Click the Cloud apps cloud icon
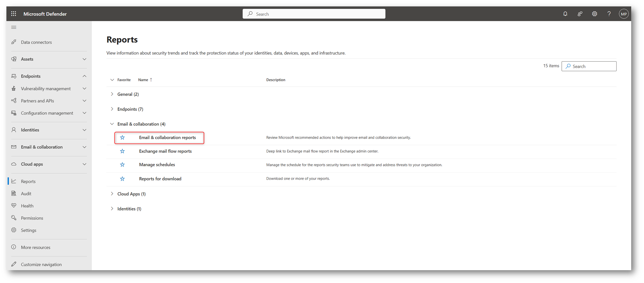This screenshot has width=644, height=283. (14, 164)
